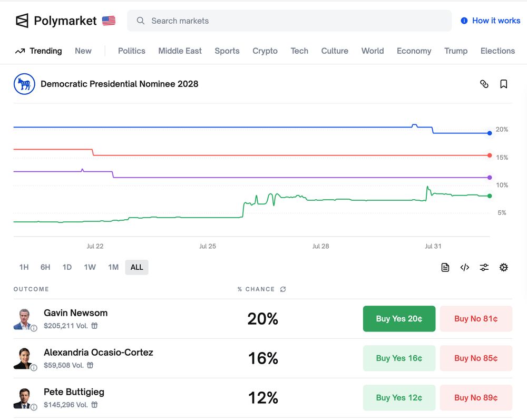Copy the market link icon

tap(484, 84)
